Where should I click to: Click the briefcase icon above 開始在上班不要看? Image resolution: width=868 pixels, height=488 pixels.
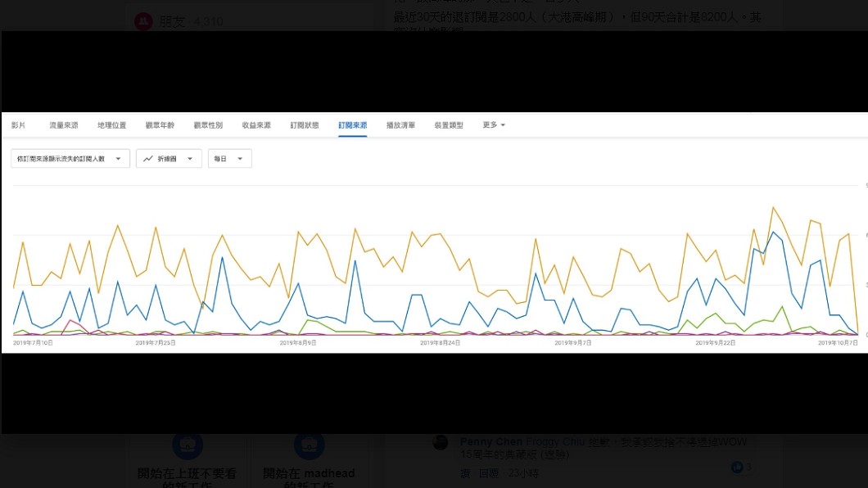tap(187, 445)
